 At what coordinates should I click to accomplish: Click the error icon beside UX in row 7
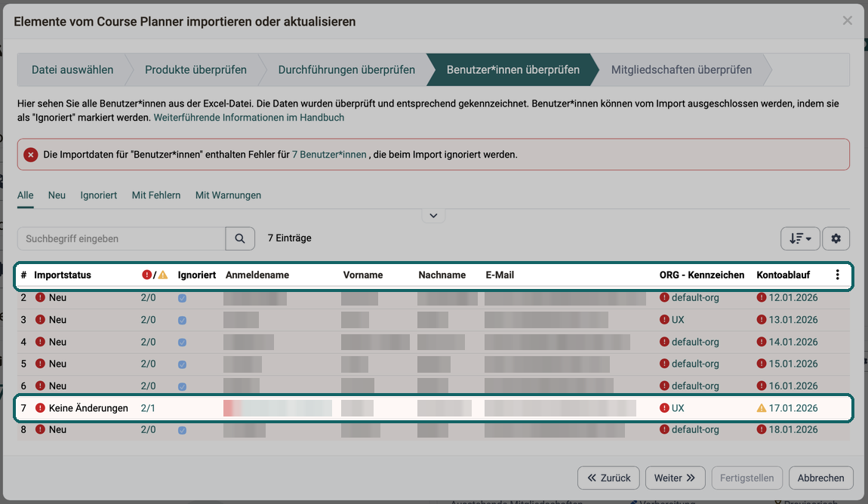(664, 407)
